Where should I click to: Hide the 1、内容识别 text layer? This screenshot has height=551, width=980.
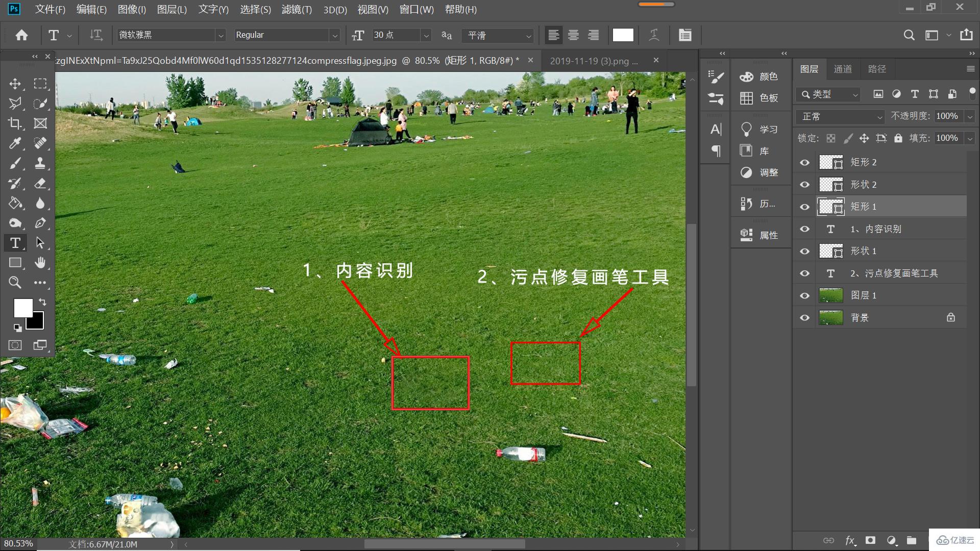coord(805,229)
